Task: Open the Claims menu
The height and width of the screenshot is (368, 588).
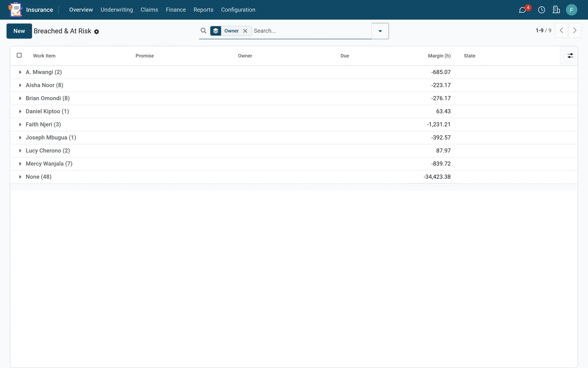Action: pos(149,10)
